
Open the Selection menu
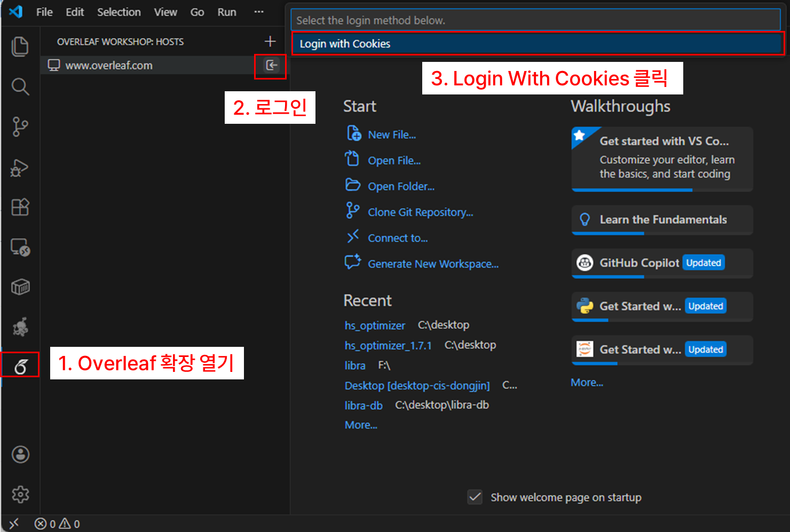point(118,12)
